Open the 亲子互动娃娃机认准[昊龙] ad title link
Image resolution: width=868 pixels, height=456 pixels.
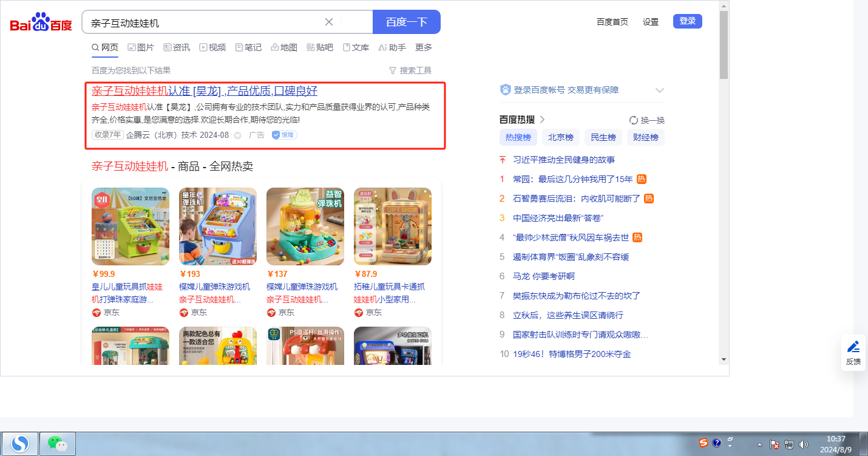point(205,91)
